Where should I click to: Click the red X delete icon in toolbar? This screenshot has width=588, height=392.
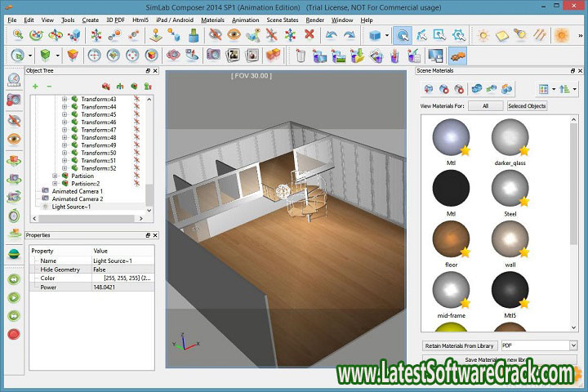[x=310, y=34]
